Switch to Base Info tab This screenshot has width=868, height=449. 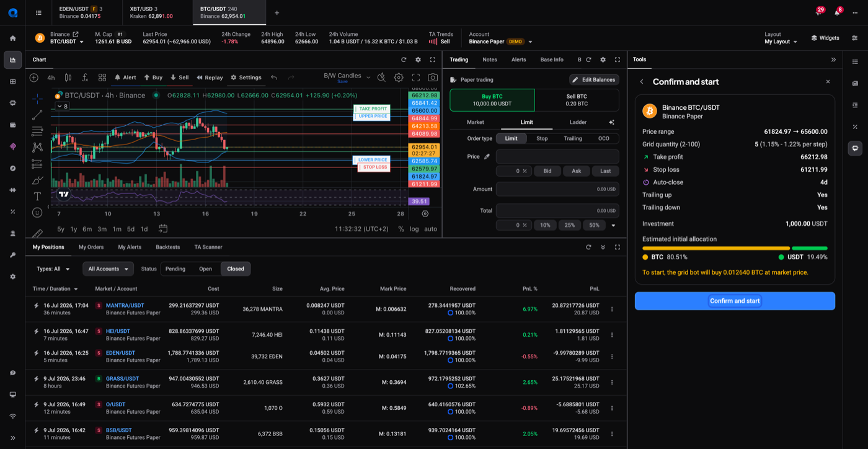tap(552, 60)
